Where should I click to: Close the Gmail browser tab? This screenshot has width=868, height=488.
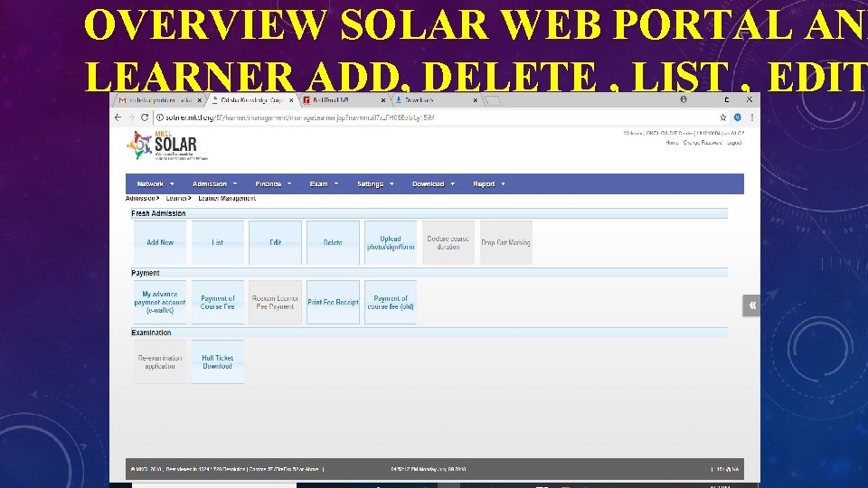[199, 100]
